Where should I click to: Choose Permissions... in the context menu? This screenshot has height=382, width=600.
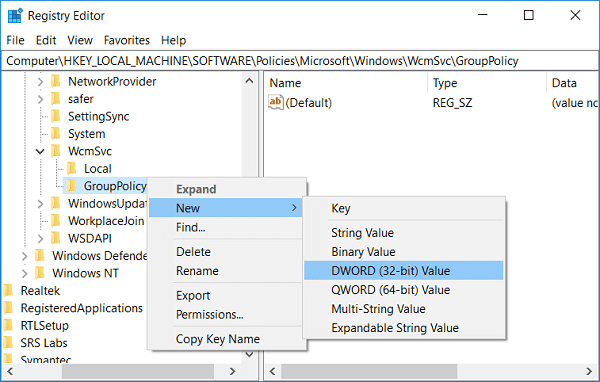227,314
